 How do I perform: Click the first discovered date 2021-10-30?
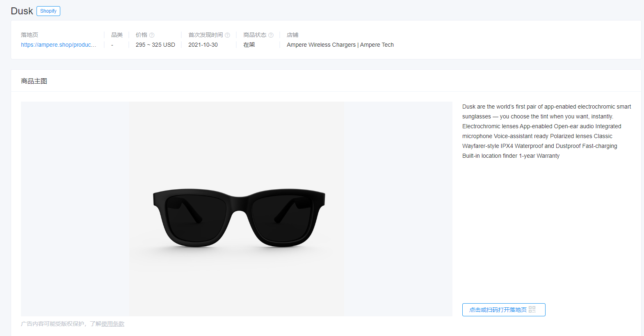(x=203, y=45)
